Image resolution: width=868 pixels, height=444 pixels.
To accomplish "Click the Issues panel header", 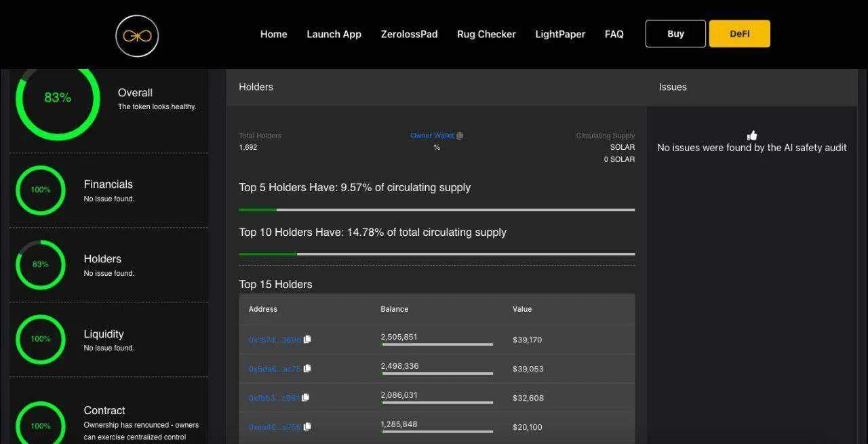I will [x=752, y=87].
